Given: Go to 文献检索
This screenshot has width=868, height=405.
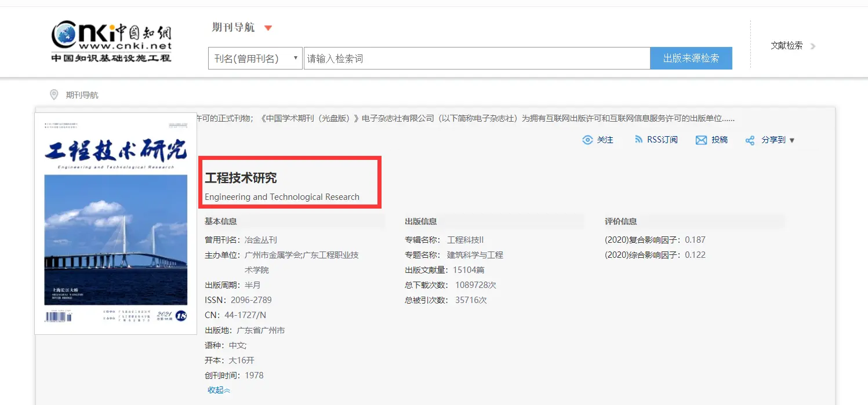Looking at the screenshot, I should 786,46.
